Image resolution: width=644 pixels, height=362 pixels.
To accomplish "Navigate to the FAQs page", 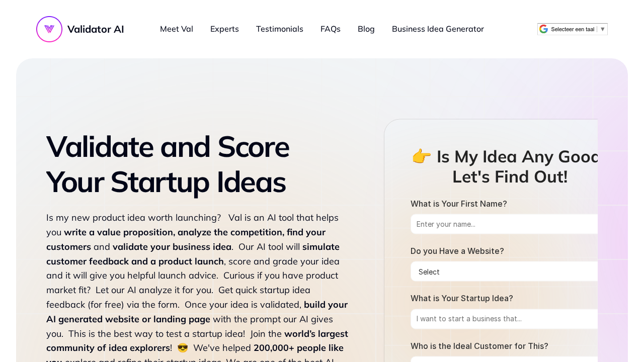I will click(x=331, y=29).
